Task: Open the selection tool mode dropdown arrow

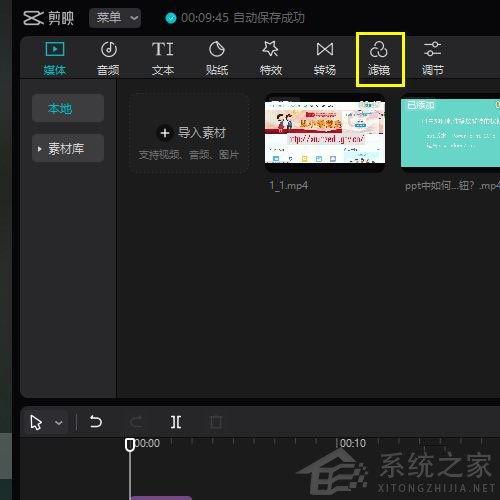Action: point(59,423)
